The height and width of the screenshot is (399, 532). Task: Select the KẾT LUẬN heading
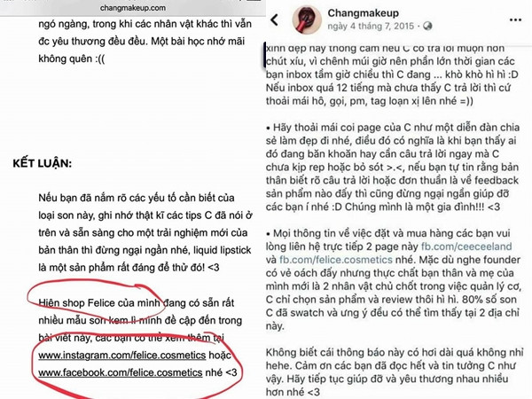pyautogui.click(x=43, y=163)
